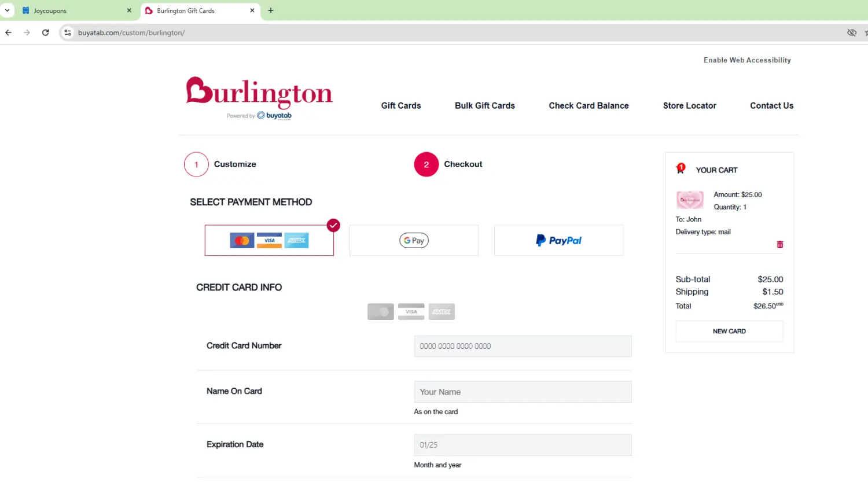Close the Burlington Gift Cards tab
Screen dimensions: 868x486
[x=252, y=10]
